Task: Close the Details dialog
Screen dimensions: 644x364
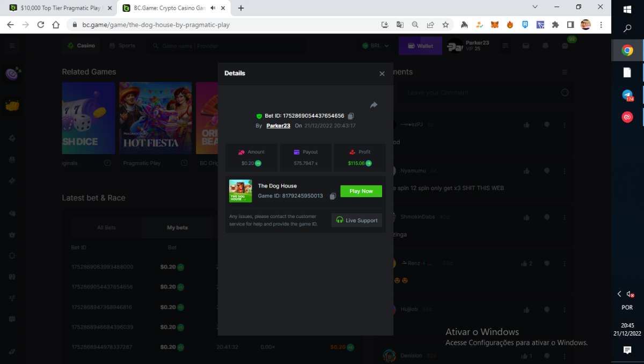Action: (x=382, y=74)
